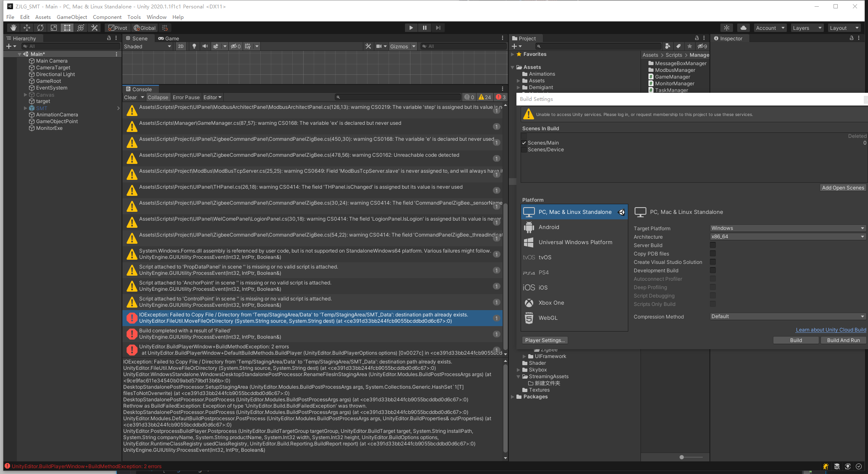Select the Rect Transform tool
This screenshot has width=868, height=474.
coord(67,28)
